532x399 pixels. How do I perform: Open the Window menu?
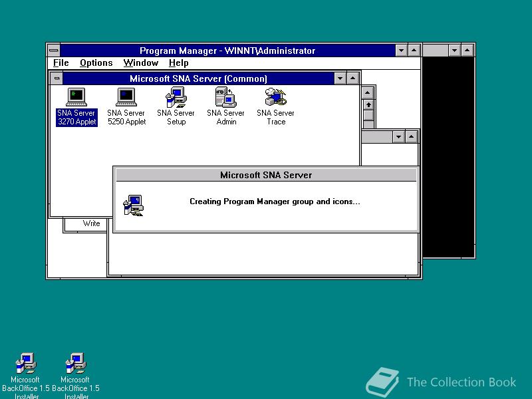point(141,63)
